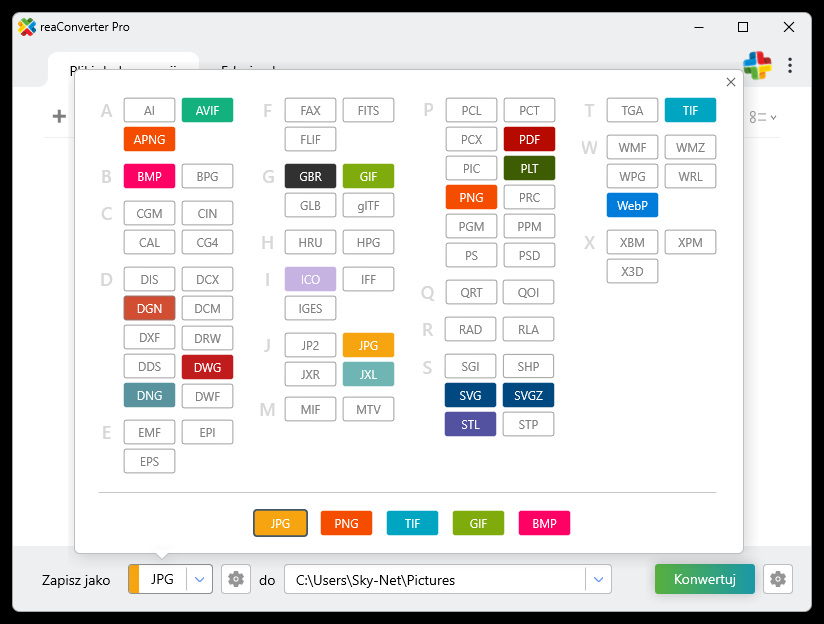Pick the X3D format
The image size is (824, 624).
[632, 271]
